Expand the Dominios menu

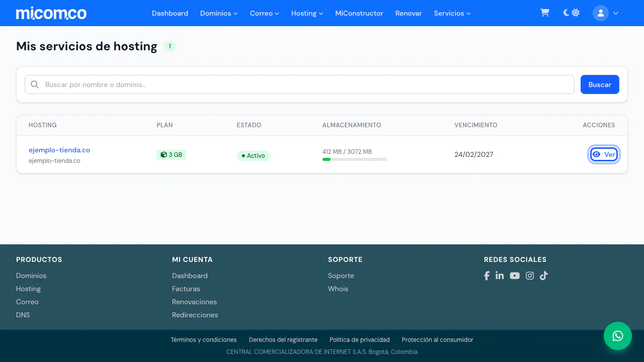(x=219, y=13)
